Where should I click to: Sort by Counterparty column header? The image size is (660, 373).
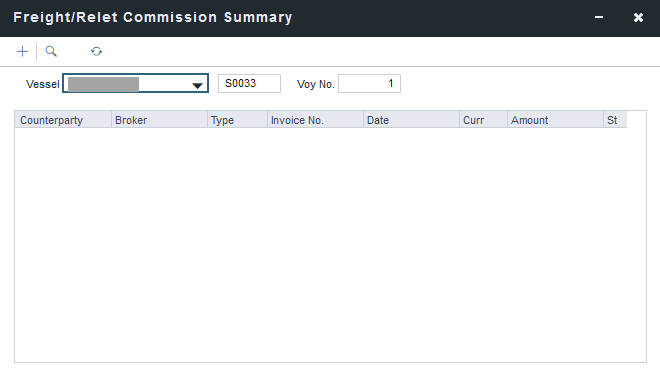[x=63, y=120]
